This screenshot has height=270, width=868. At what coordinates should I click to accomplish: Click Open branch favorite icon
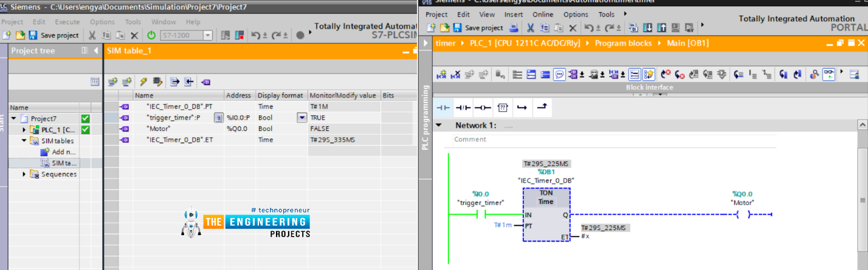point(522,107)
